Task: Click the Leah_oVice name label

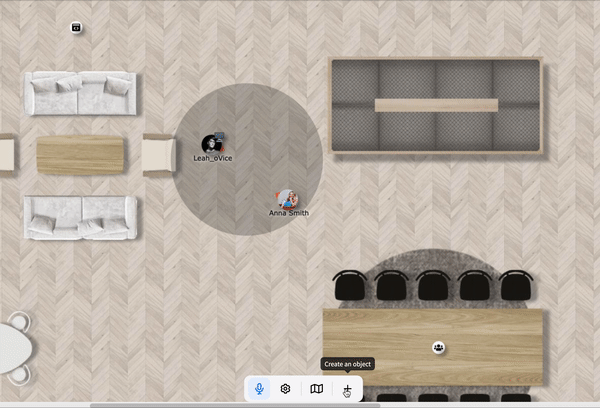Action: [x=213, y=158]
